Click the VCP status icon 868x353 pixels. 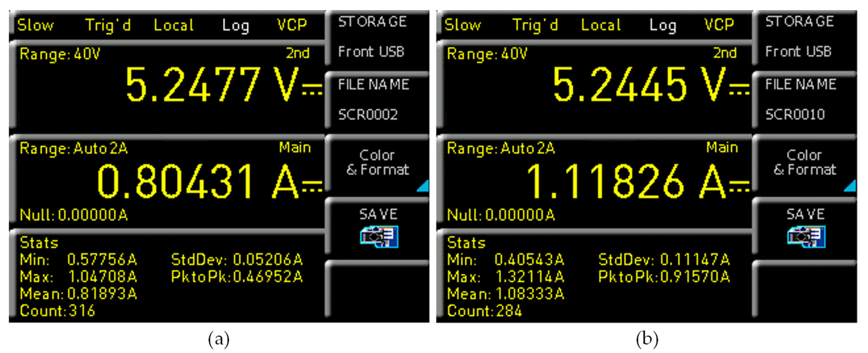pyautogui.click(x=291, y=24)
